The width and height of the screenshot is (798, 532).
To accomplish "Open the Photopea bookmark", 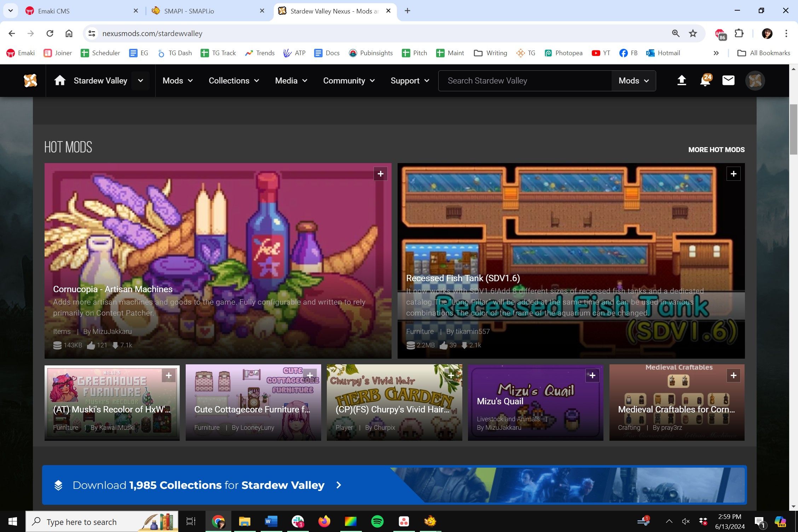I will click(x=563, y=53).
